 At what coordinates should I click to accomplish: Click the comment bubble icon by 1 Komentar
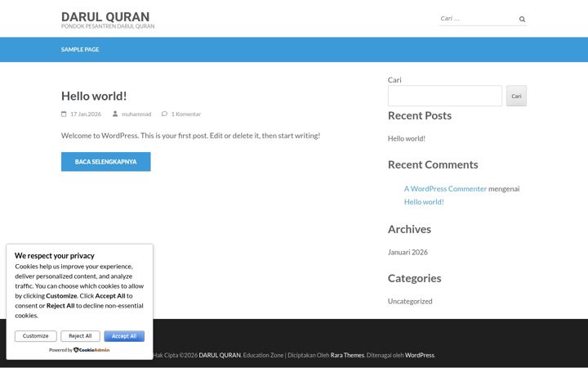(164, 114)
